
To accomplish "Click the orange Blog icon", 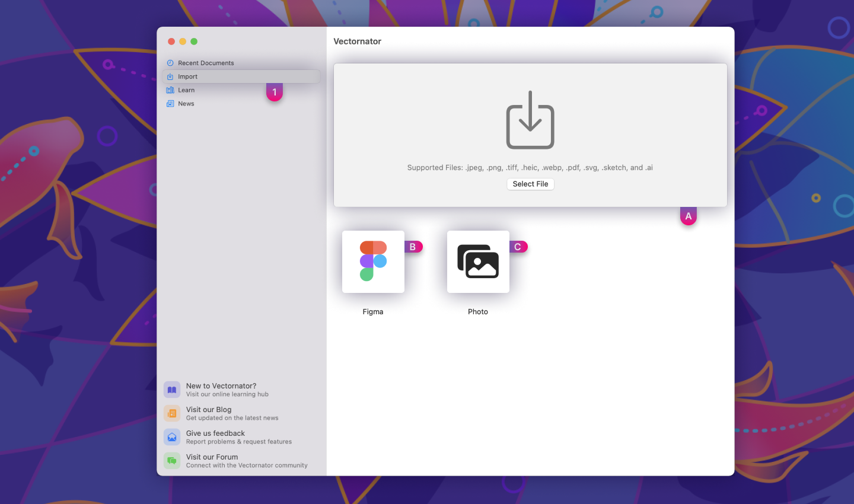I will [x=172, y=413].
